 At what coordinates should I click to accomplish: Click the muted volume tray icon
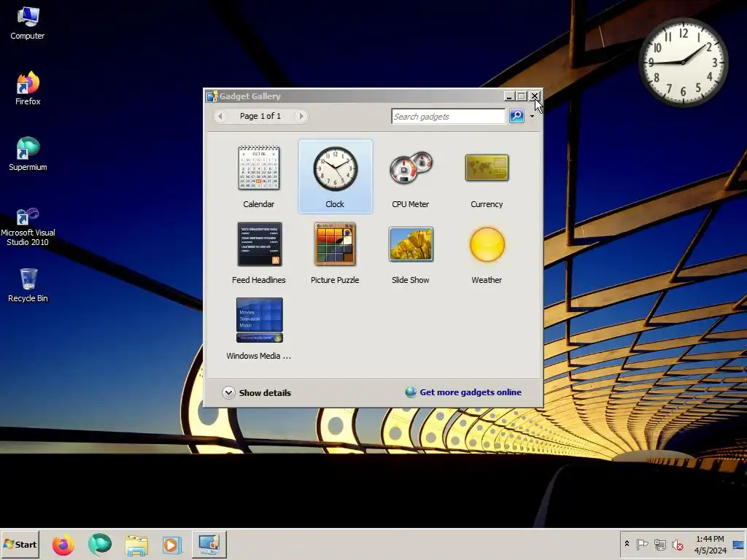point(677,544)
